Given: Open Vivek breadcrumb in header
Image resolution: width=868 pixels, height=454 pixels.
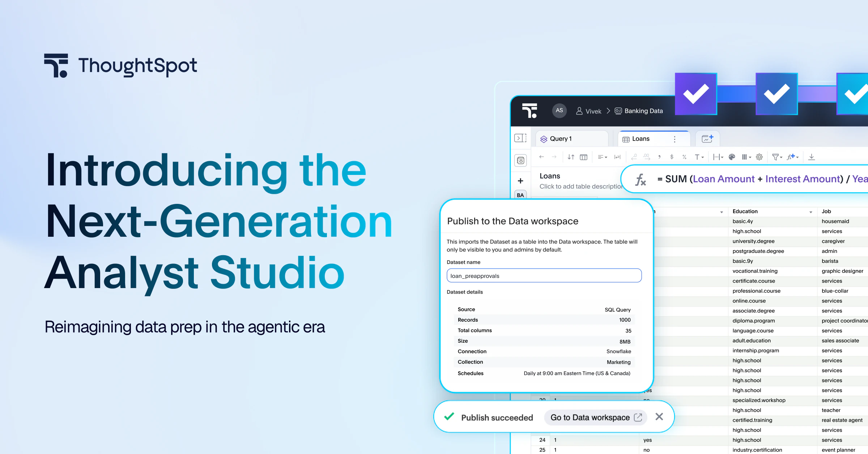Looking at the screenshot, I should pyautogui.click(x=588, y=111).
